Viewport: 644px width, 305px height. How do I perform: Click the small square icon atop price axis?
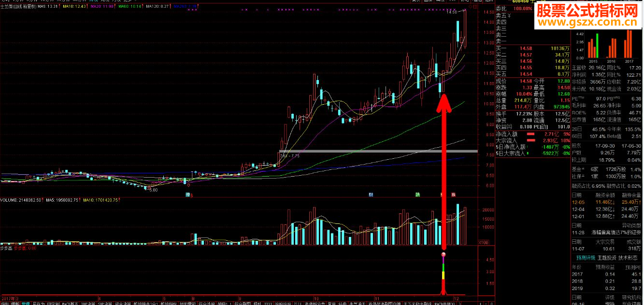click(476, 7)
